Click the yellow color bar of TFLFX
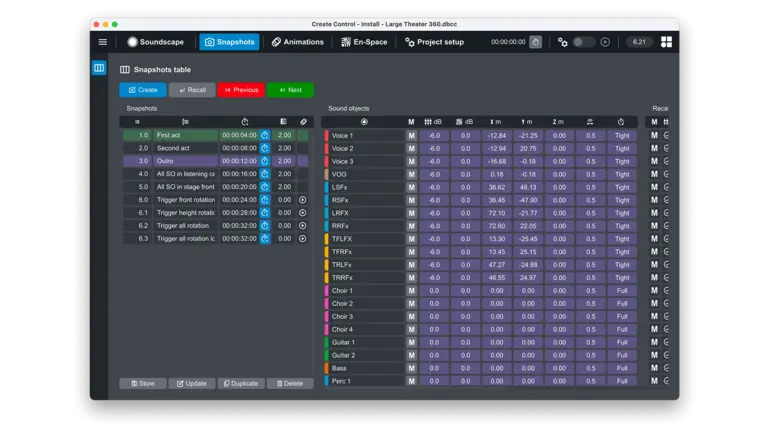 point(326,239)
